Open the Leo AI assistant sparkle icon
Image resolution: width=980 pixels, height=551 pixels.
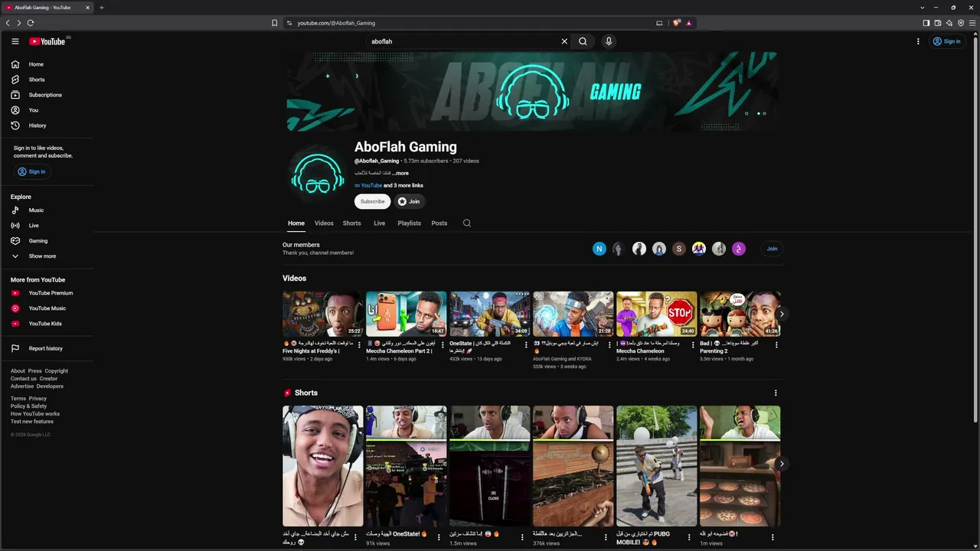tap(949, 23)
